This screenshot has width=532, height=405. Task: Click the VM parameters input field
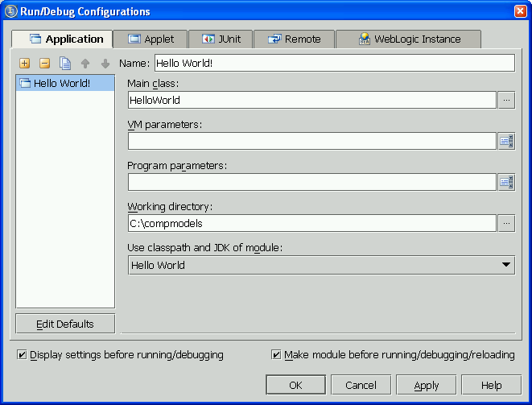[x=312, y=141]
